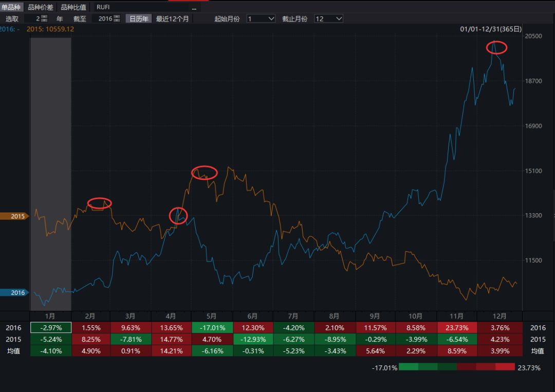The width and height of the screenshot is (555, 392).
Task: Select the 单品种 tab
Action: [12, 7]
